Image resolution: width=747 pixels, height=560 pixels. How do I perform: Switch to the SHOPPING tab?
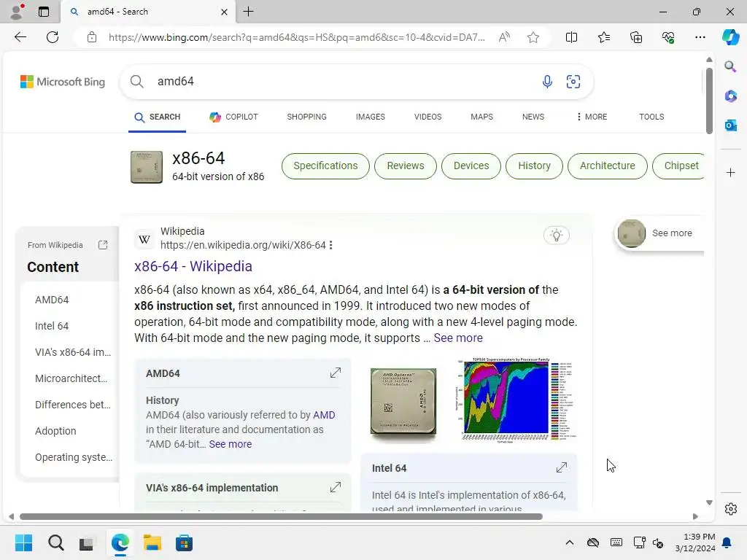pyautogui.click(x=307, y=117)
